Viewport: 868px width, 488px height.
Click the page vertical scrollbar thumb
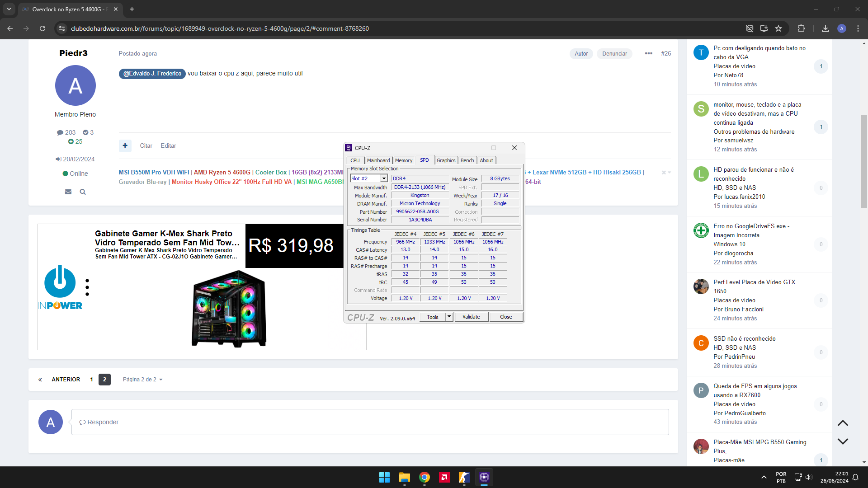click(x=864, y=161)
